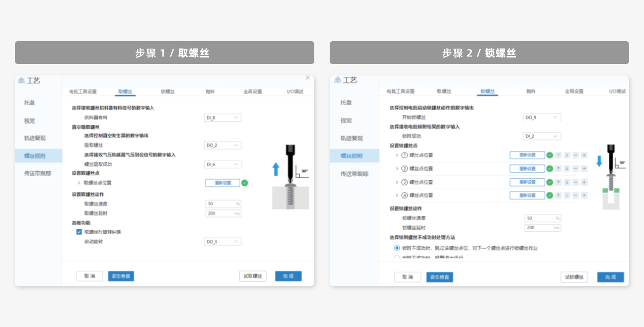Move screw point 1 down with arrow icon
The image size is (644, 327).
[567, 155]
